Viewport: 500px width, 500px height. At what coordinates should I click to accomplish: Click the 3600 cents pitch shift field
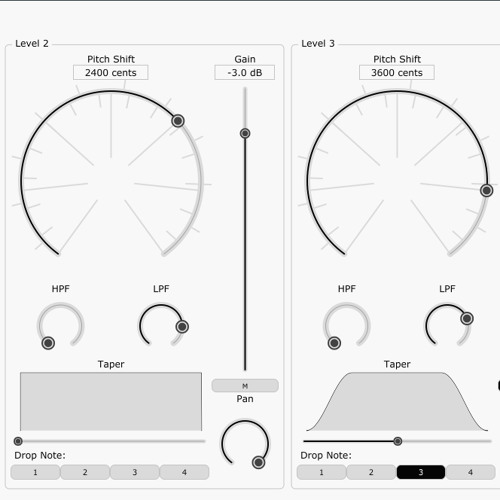coord(397,73)
